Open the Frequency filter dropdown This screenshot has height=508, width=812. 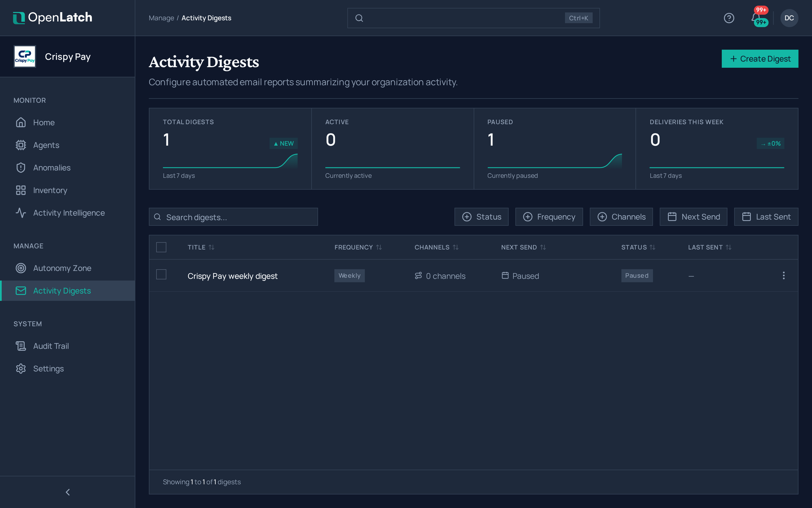pyautogui.click(x=549, y=217)
